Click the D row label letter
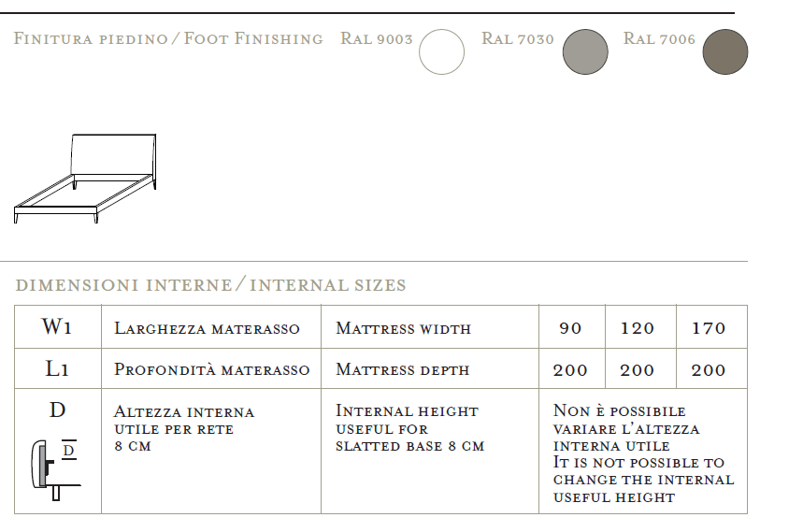803x532 pixels. [57, 410]
